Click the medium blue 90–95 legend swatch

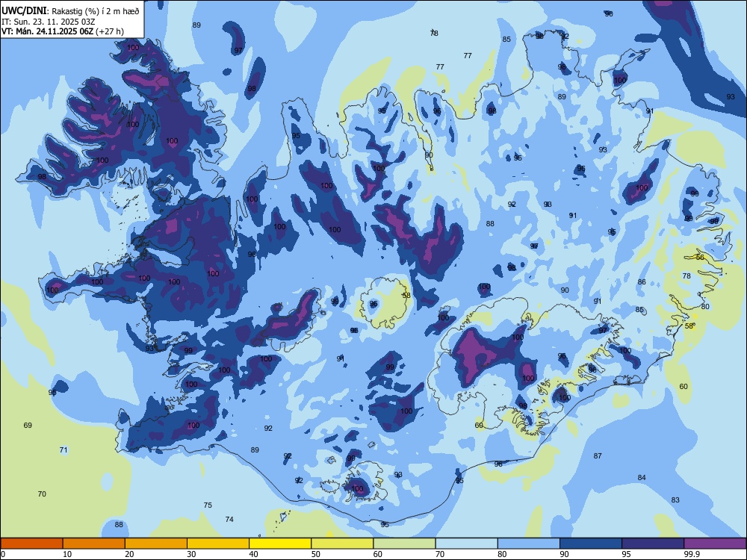coord(591,544)
